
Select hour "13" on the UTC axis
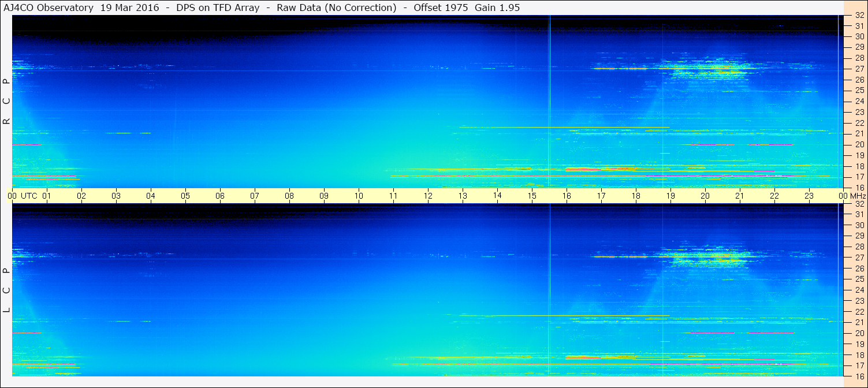[463, 196]
